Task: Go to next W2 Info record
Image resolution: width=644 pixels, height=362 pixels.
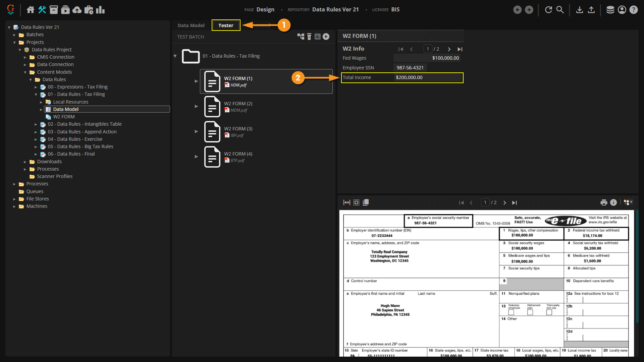Action: [x=449, y=49]
